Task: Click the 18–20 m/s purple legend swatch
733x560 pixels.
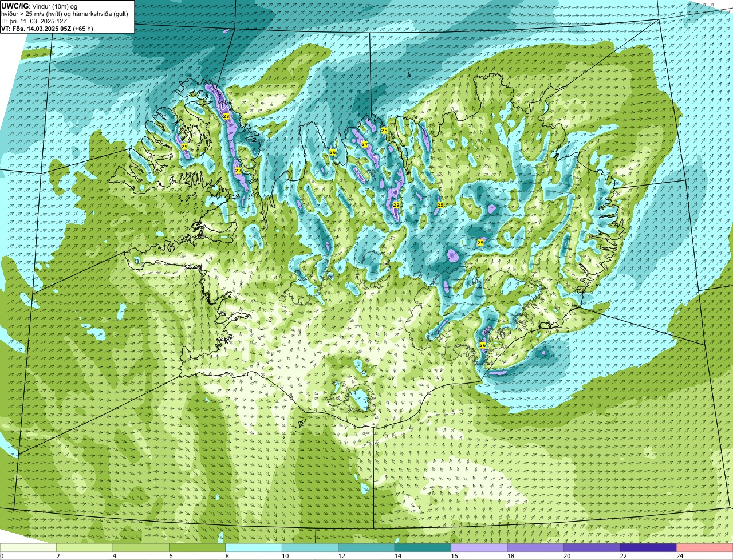Action: coord(535,548)
